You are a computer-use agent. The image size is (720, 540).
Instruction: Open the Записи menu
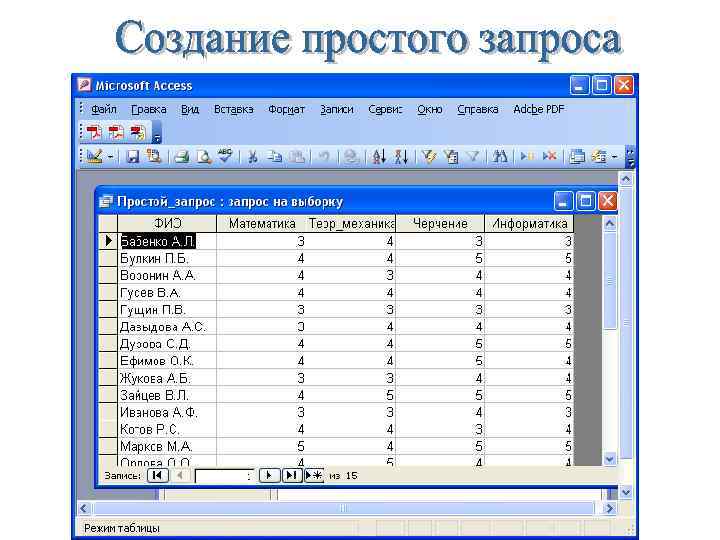coord(337,109)
